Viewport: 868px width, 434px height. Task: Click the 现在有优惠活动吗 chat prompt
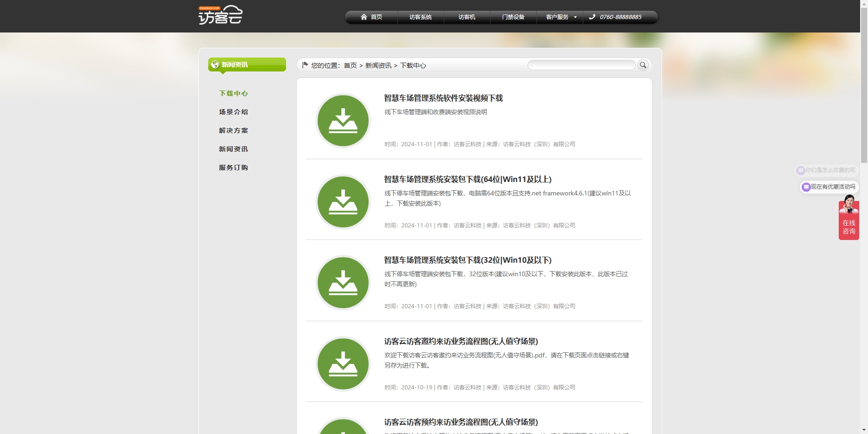(833, 187)
